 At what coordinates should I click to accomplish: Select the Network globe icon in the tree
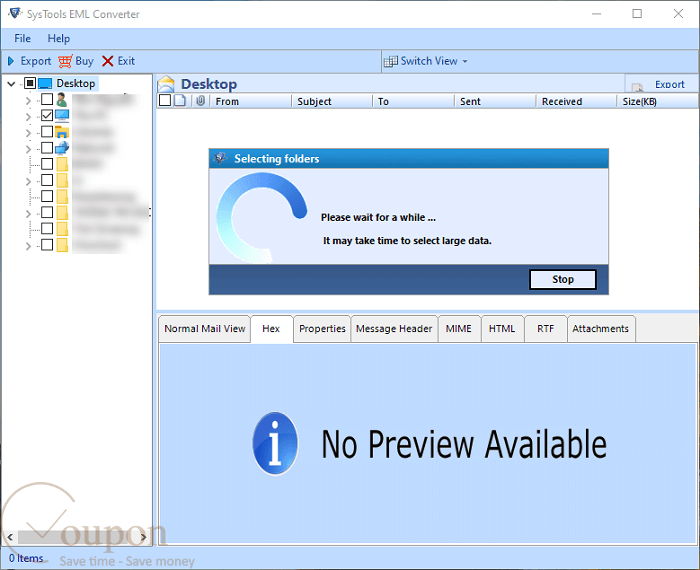coord(62,148)
